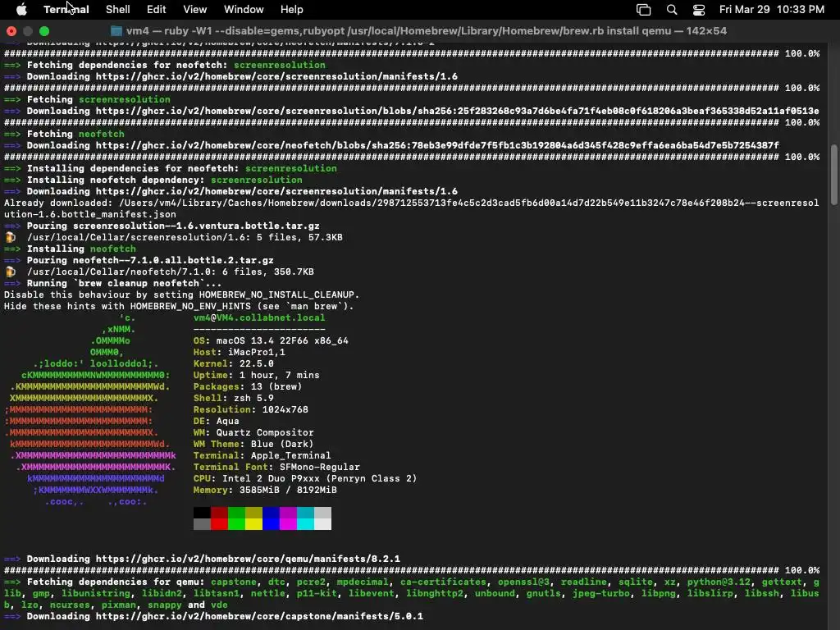The width and height of the screenshot is (840, 630).
Task: Click 'Pouring screenresolution--1.6.ventura.bottle.tar.gz' line
Action: pyautogui.click(x=162, y=226)
